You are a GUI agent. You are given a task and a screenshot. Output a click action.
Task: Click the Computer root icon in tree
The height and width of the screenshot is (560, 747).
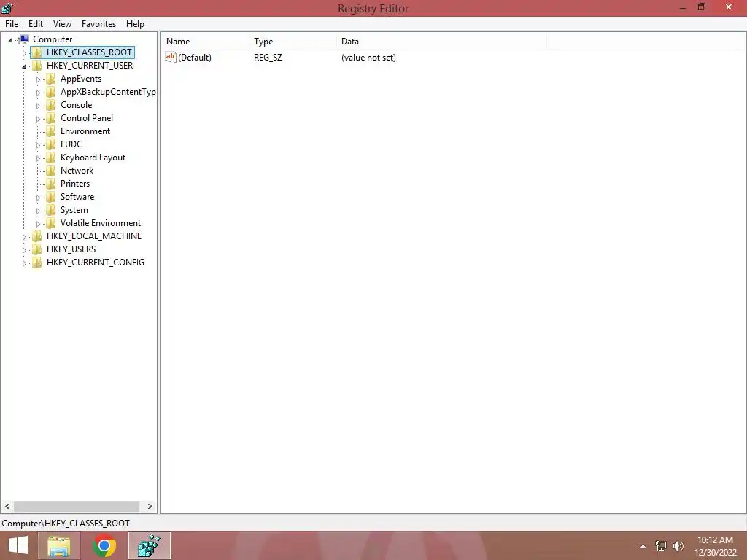(24, 39)
